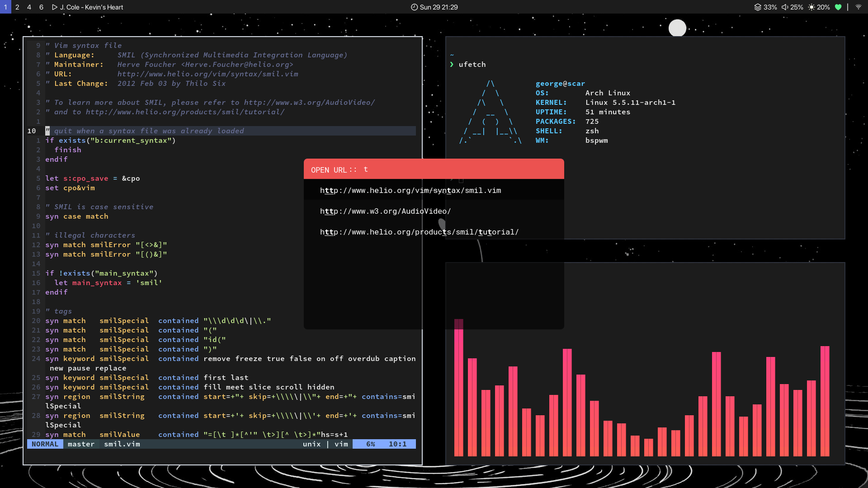Click the 'finish' line in vim
The image size is (868, 488).
tap(68, 150)
